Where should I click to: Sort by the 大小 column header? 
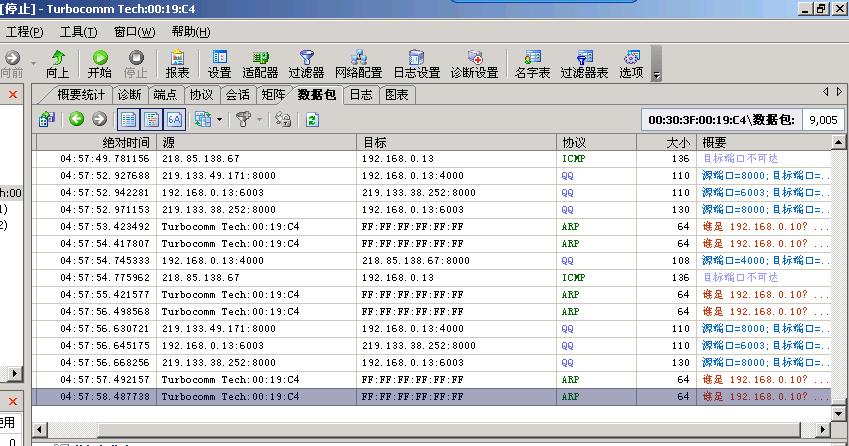pos(667,142)
